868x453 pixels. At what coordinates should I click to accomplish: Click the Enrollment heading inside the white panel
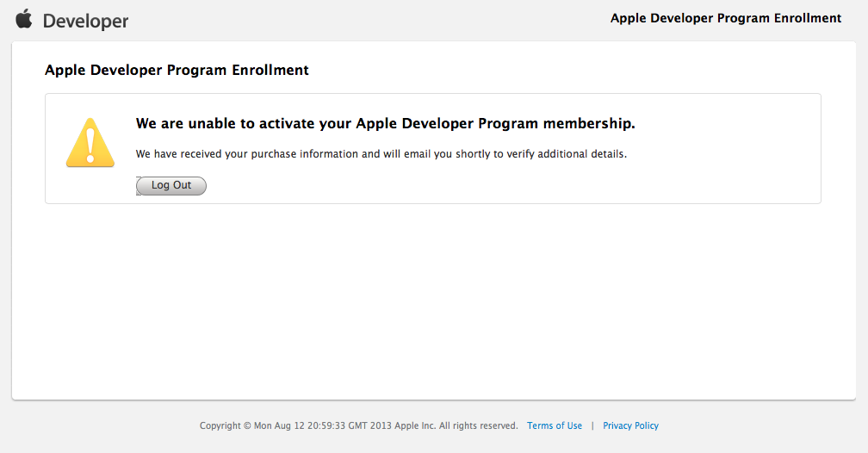point(177,71)
